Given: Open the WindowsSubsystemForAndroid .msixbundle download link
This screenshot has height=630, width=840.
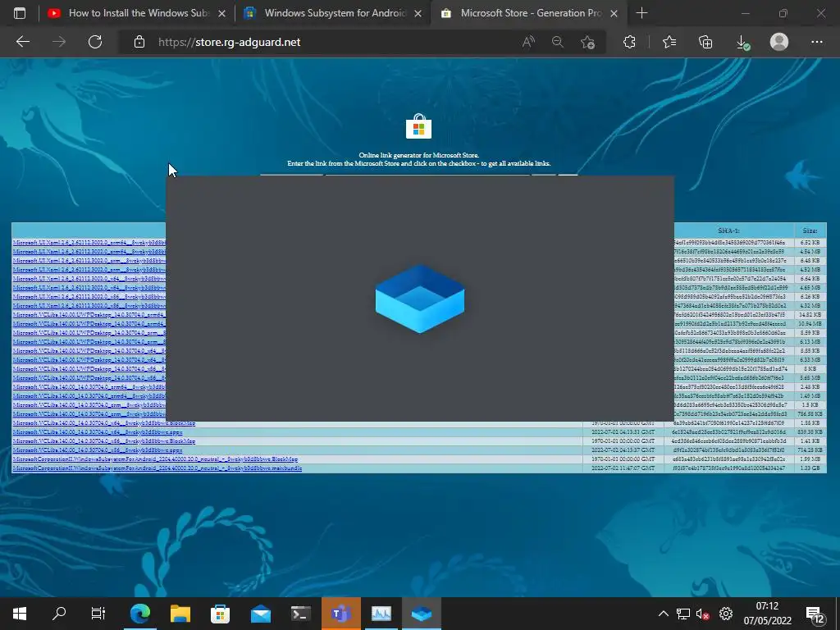Looking at the screenshot, I should click(x=157, y=468).
